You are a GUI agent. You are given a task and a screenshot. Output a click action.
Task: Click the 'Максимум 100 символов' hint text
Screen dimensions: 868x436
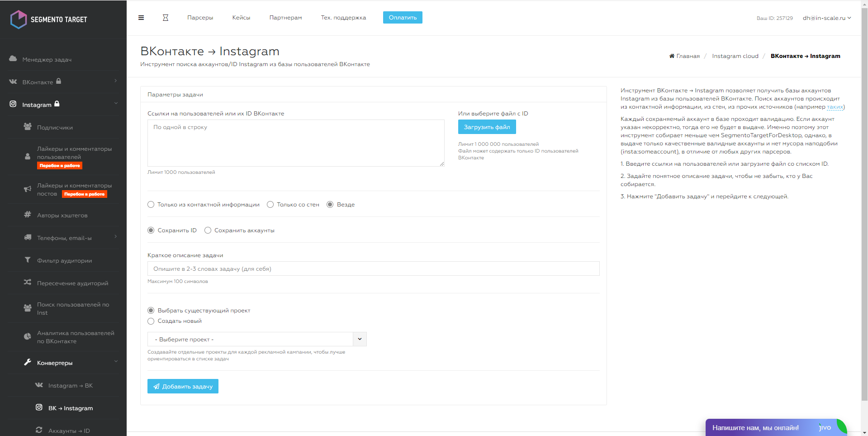(x=178, y=281)
